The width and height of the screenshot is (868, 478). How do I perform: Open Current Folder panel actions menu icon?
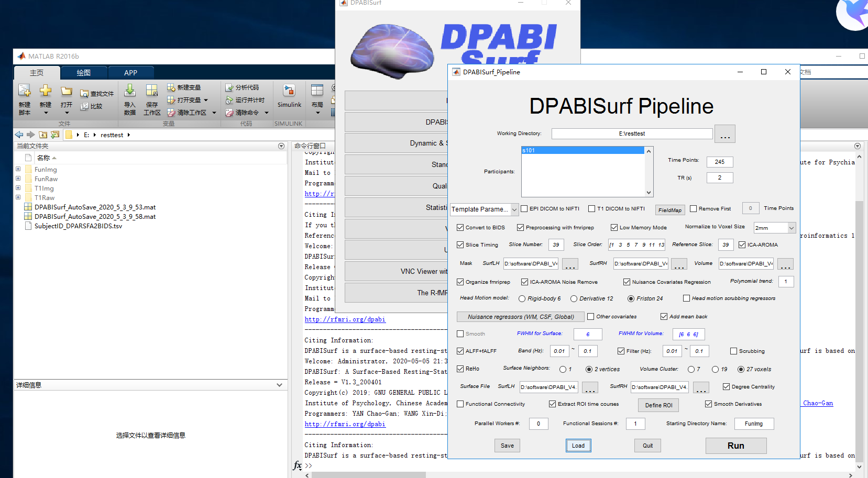pyautogui.click(x=281, y=146)
